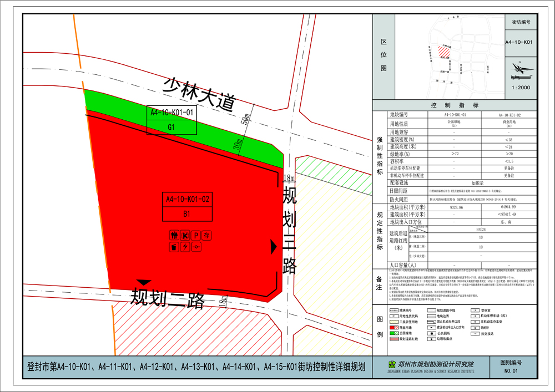Select the K switching station icon
Image resolution: width=555 pixels, height=392 pixels.
[185, 235]
